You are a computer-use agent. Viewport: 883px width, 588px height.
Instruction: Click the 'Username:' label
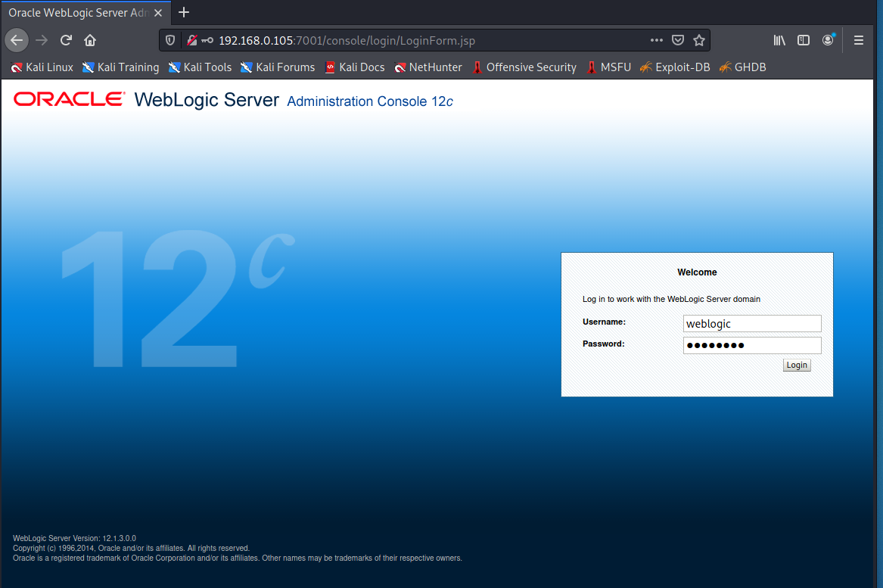[605, 322]
